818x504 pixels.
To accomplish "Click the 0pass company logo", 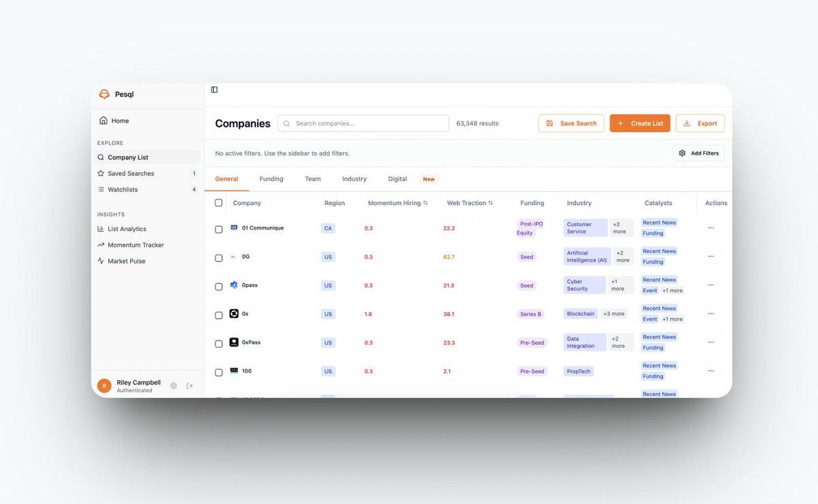I will click(234, 285).
